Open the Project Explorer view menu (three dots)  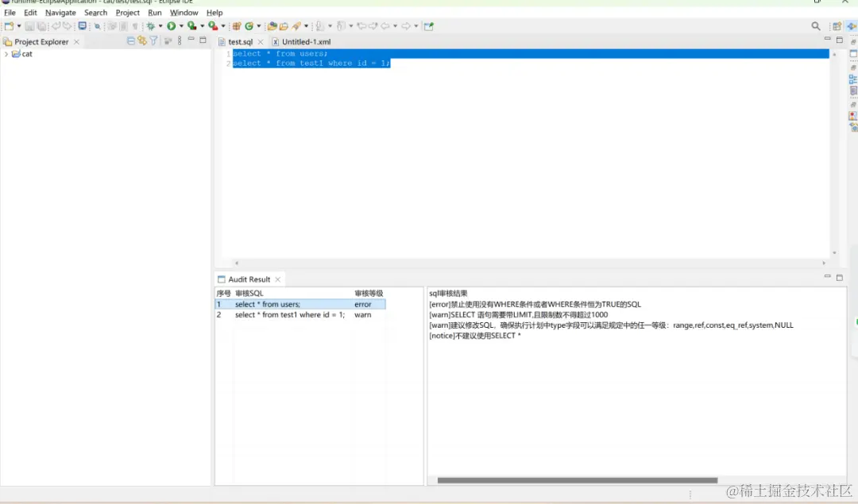pos(180,40)
